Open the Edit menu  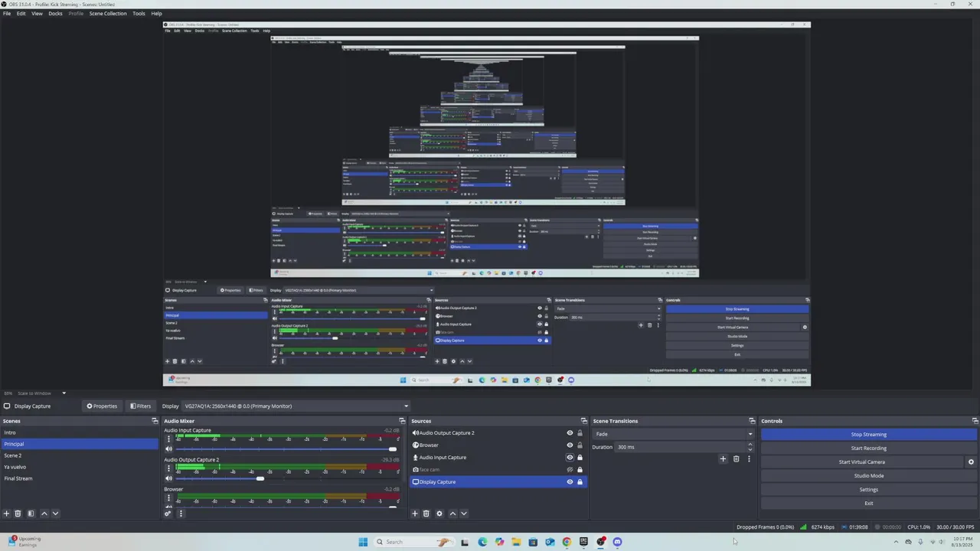21,14
